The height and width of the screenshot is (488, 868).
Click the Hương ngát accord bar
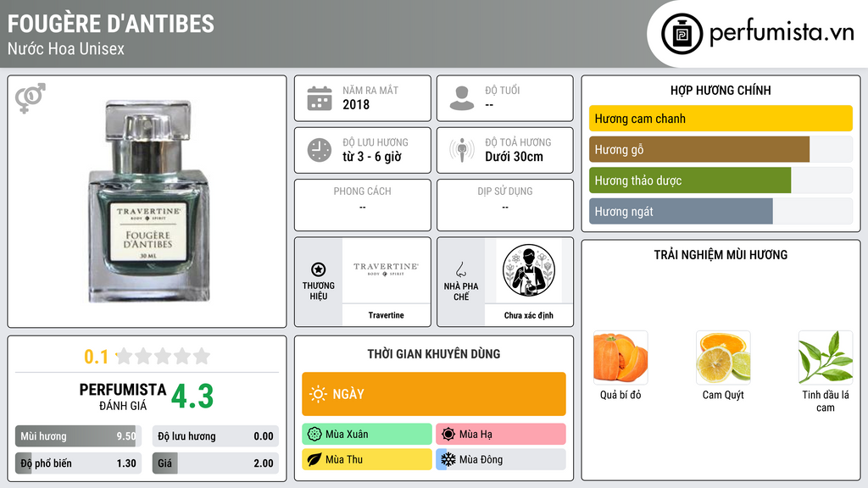[721, 211]
